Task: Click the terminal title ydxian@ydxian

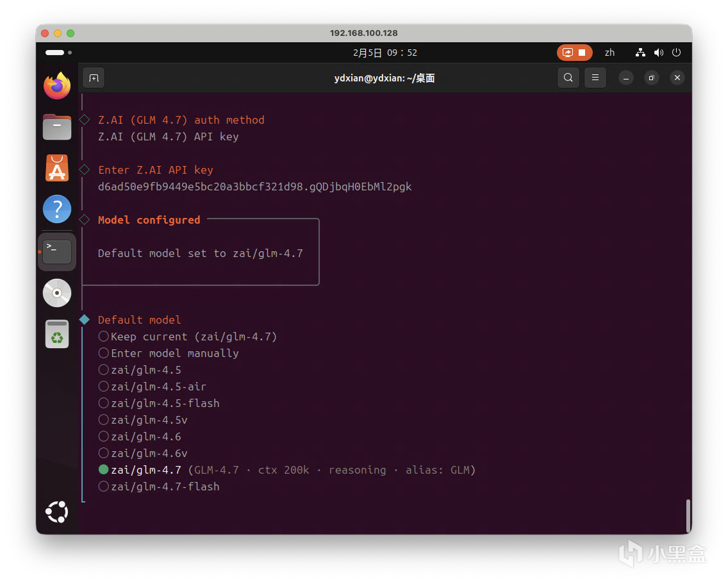Action: 385,78
